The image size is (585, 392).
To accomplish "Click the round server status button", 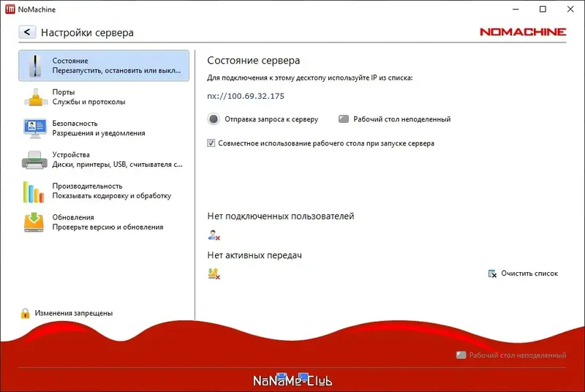I will point(214,119).
